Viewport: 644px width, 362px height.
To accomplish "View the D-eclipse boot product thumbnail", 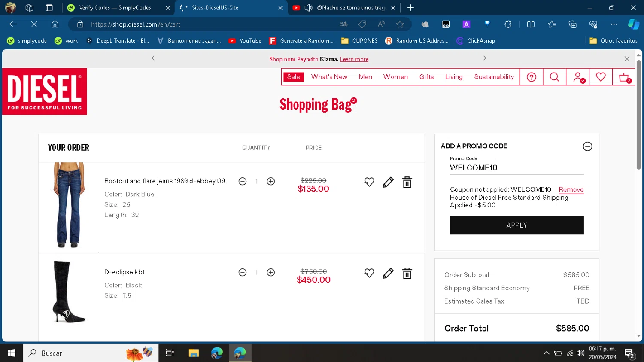I will coord(69,292).
